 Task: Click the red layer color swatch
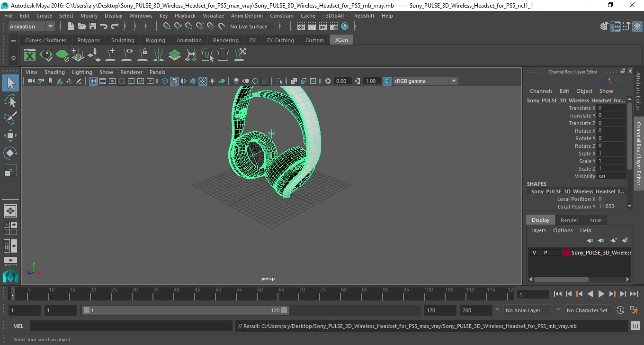566,253
